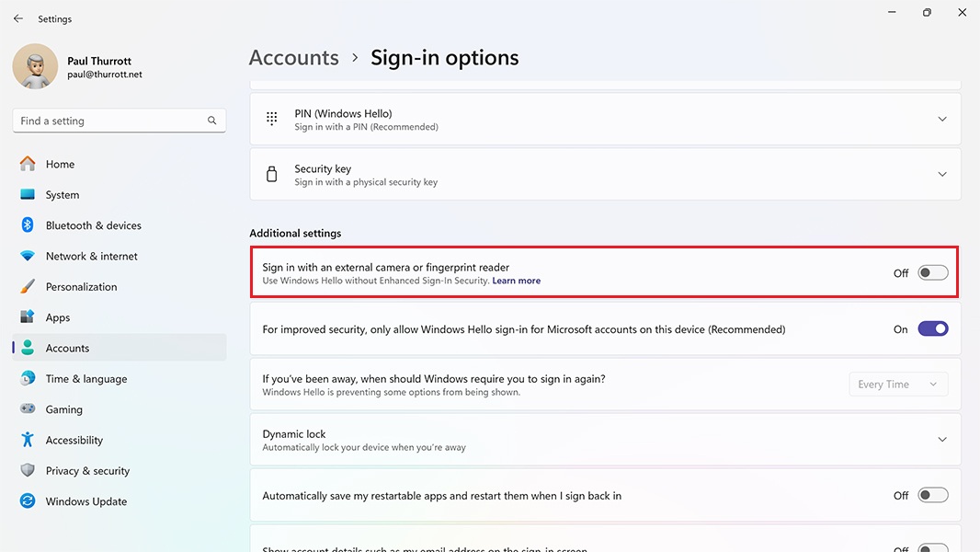Expand the Security key section

coord(941,175)
